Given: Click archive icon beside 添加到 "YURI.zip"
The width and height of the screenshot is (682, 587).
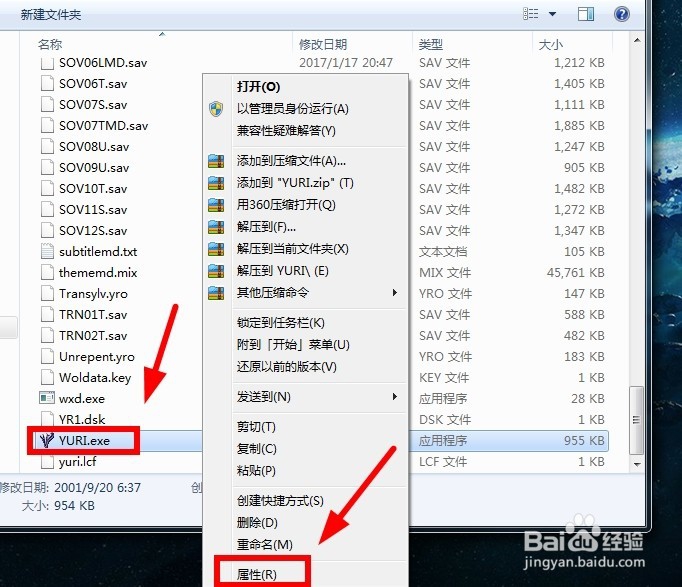Looking at the screenshot, I should pyautogui.click(x=216, y=183).
